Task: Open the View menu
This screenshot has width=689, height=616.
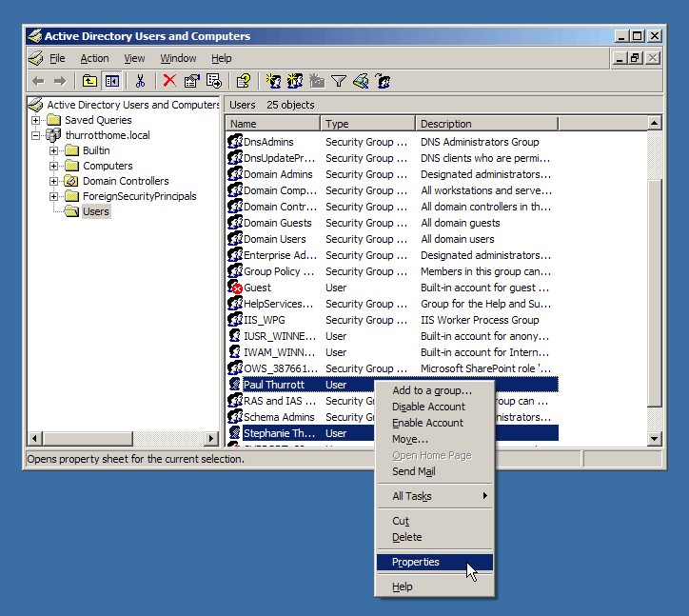Action: 134,58
